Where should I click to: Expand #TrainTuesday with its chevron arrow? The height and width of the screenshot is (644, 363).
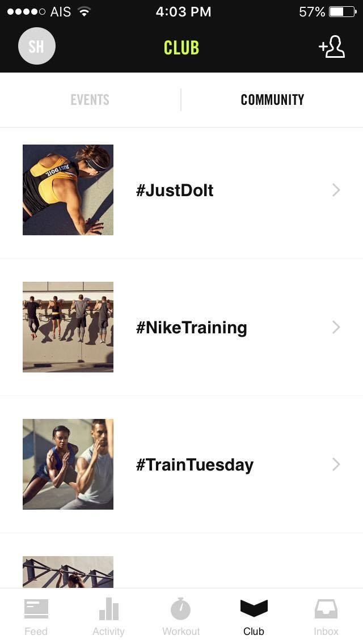[x=336, y=464]
